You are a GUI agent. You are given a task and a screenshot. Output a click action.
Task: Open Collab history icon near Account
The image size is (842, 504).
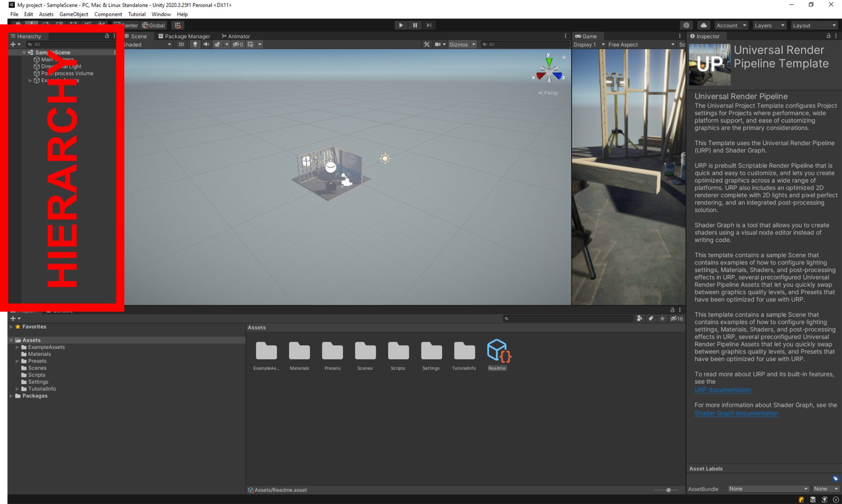pyautogui.click(x=686, y=25)
